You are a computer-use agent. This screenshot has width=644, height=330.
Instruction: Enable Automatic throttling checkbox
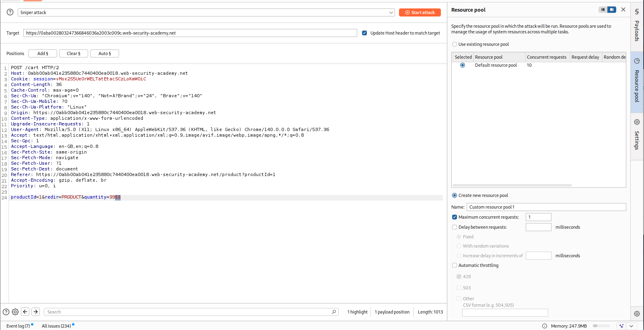pyautogui.click(x=455, y=265)
